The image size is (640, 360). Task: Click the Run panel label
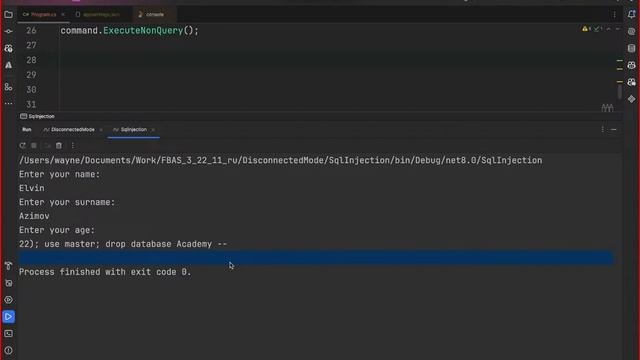[x=27, y=129]
